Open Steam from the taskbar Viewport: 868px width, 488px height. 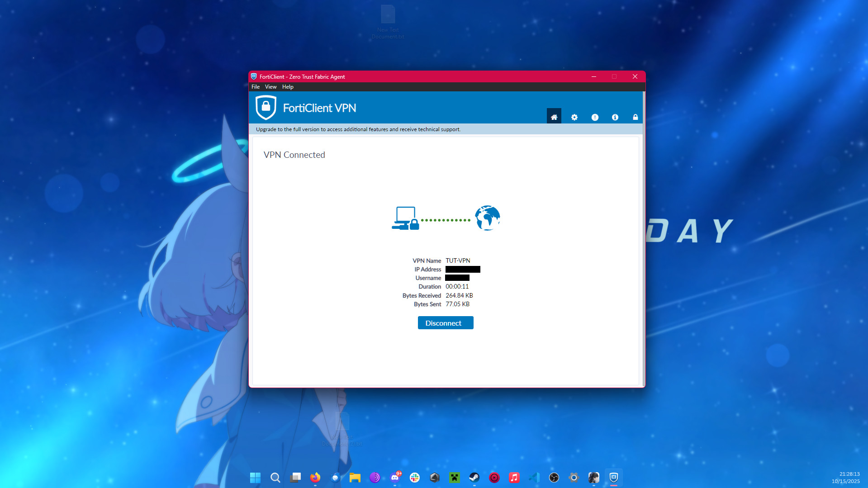click(x=474, y=478)
